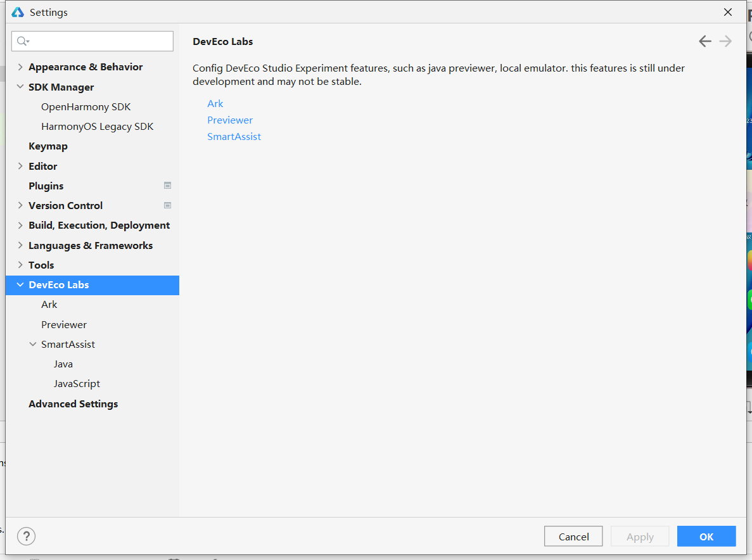Select JavaScript under SmartAssist
Image resolution: width=752 pixels, height=560 pixels.
(77, 383)
